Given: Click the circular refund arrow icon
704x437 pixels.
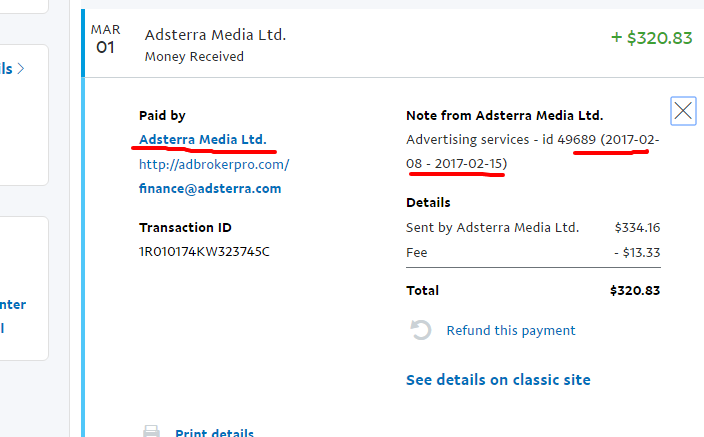Looking at the screenshot, I should point(421,331).
